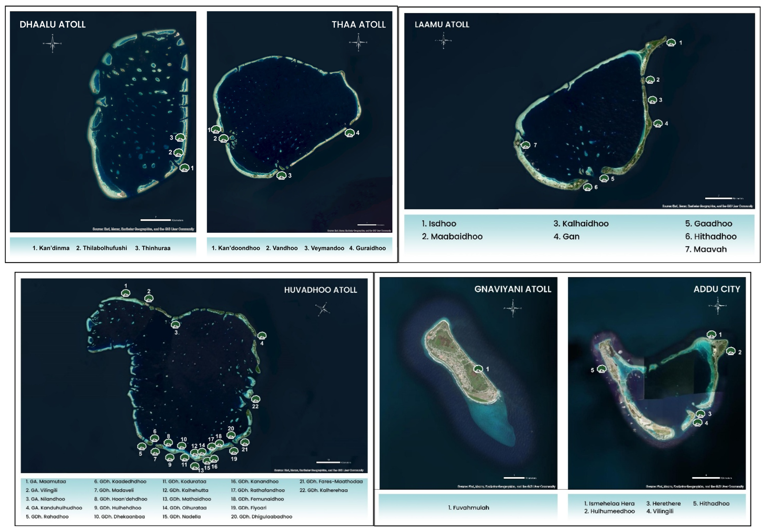Screen dimensions: 767x532
Task: Select tree marker 4 on Thaa Atoll map
Action: [349, 133]
